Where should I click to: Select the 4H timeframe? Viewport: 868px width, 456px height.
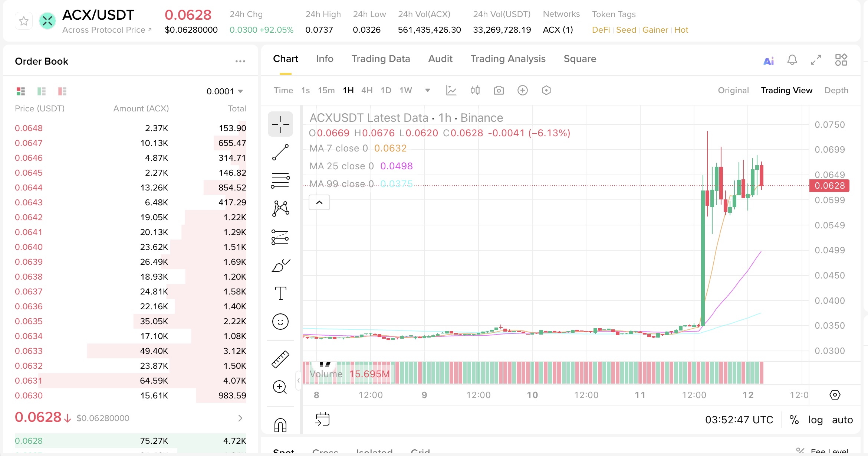click(366, 90)
